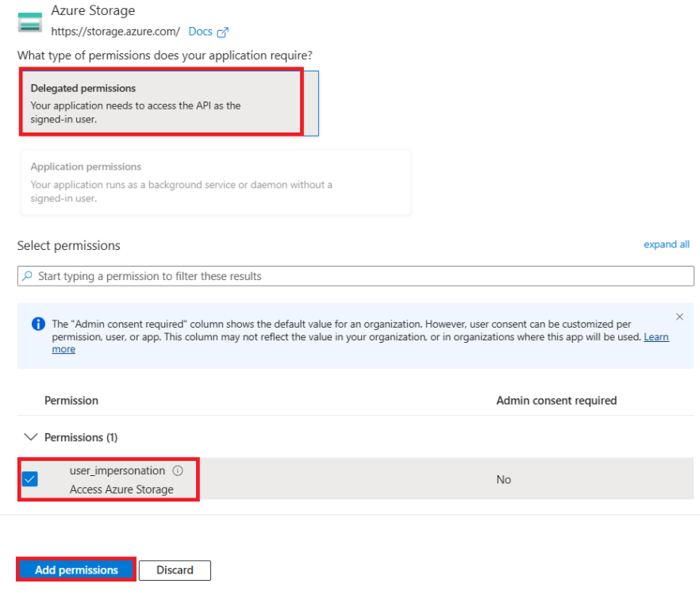Open the Docs external link icon
This screenshot has height=595, width=700.
pos(222,33)
